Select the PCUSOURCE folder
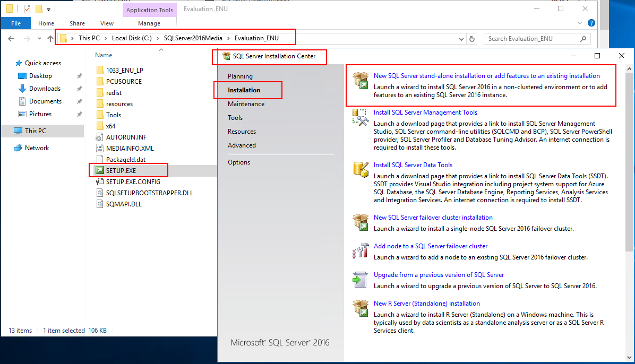This screenshot has width=635, height=364. pyautogui.click(x=124, y=81)
